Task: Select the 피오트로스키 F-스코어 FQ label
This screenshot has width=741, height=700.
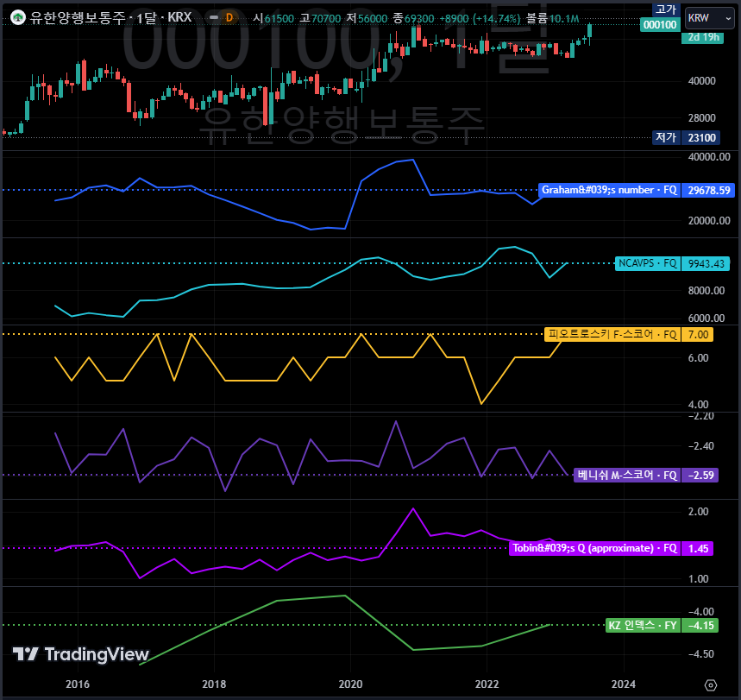Action: [x=612, y=334]
